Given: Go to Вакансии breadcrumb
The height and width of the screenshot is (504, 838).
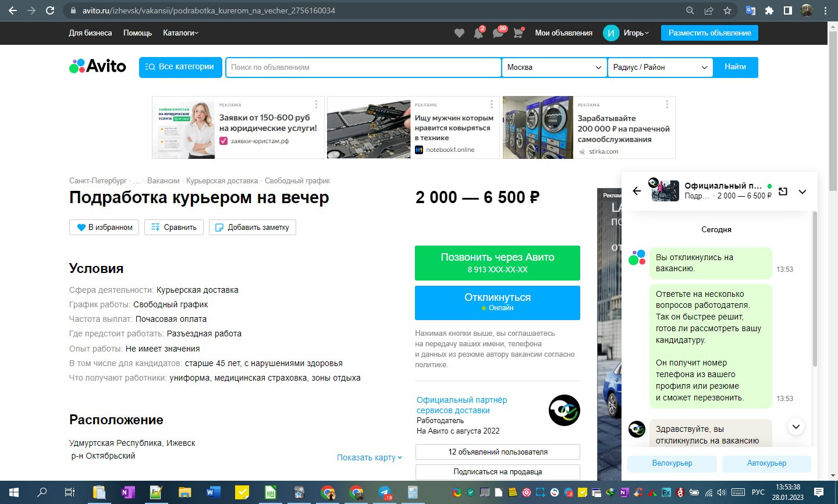Looking at the screenshot, I should (x=164, y=181).
